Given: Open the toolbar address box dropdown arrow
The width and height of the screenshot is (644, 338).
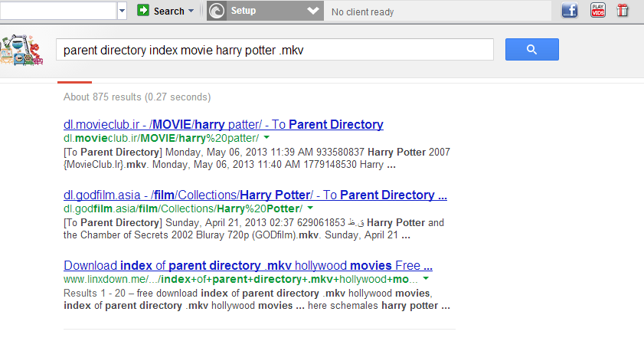Looking at the screenshot, I should tap(122, 11).
